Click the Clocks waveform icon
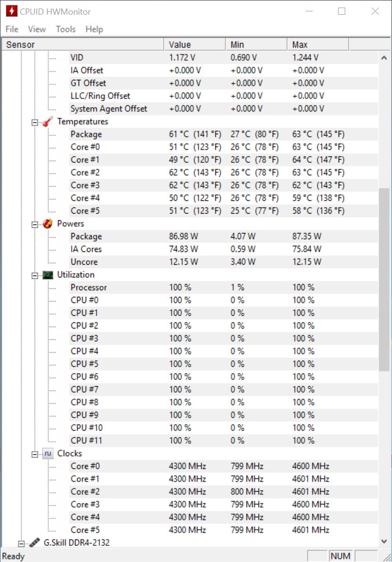 click(48, 454)
